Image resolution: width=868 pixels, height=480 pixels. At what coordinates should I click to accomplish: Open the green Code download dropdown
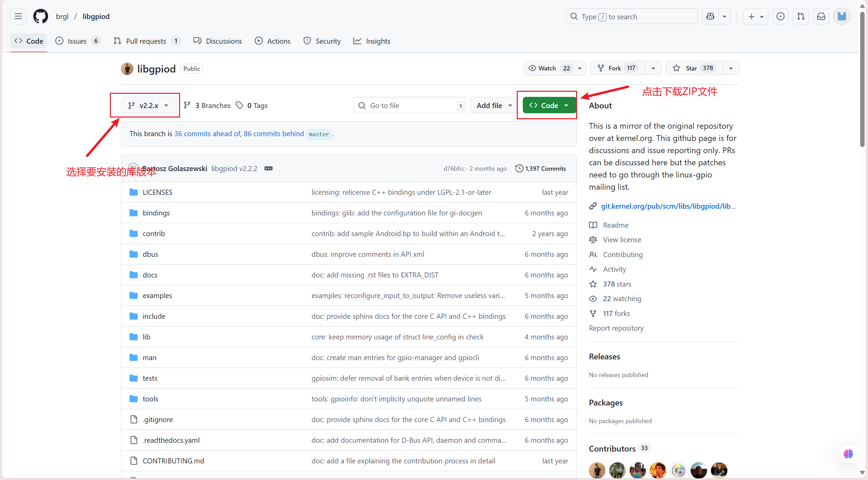coord(549,105)
